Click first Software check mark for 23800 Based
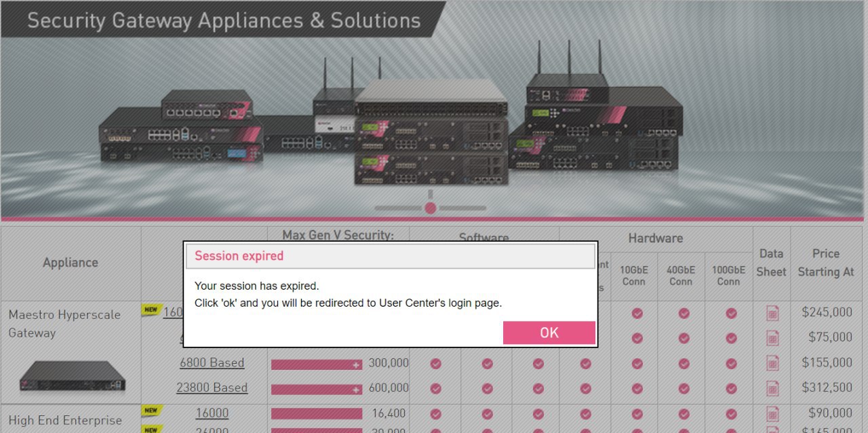Viewport: 868px width, 433px height. tap(435, 389)
